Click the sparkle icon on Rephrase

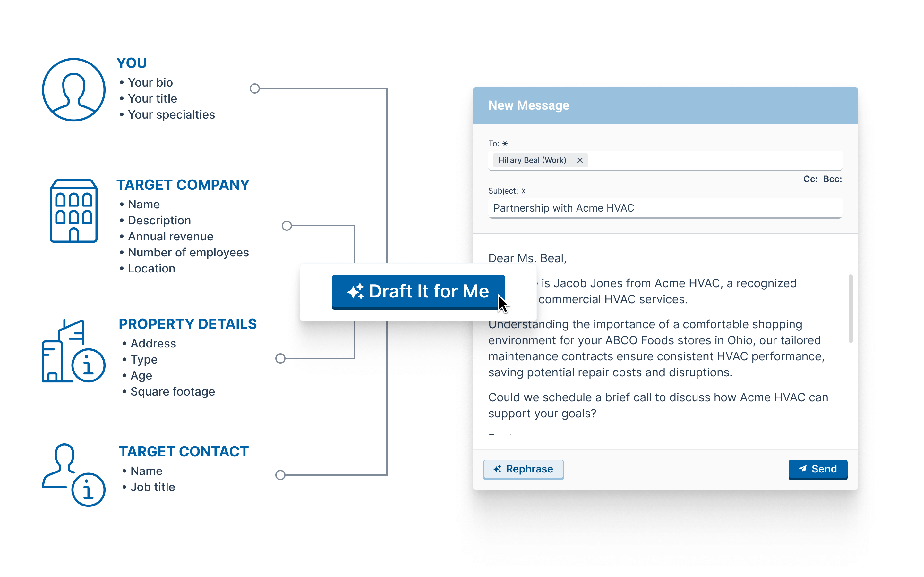(x=497, y=469)
